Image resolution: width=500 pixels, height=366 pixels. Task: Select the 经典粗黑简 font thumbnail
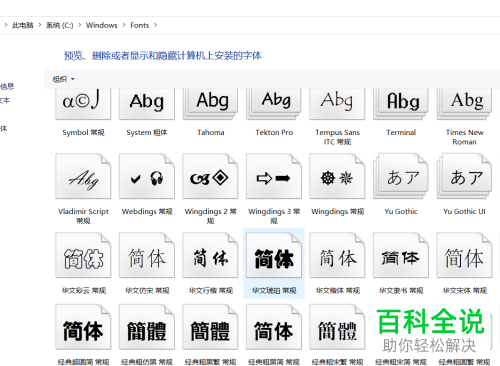[274, 327]
